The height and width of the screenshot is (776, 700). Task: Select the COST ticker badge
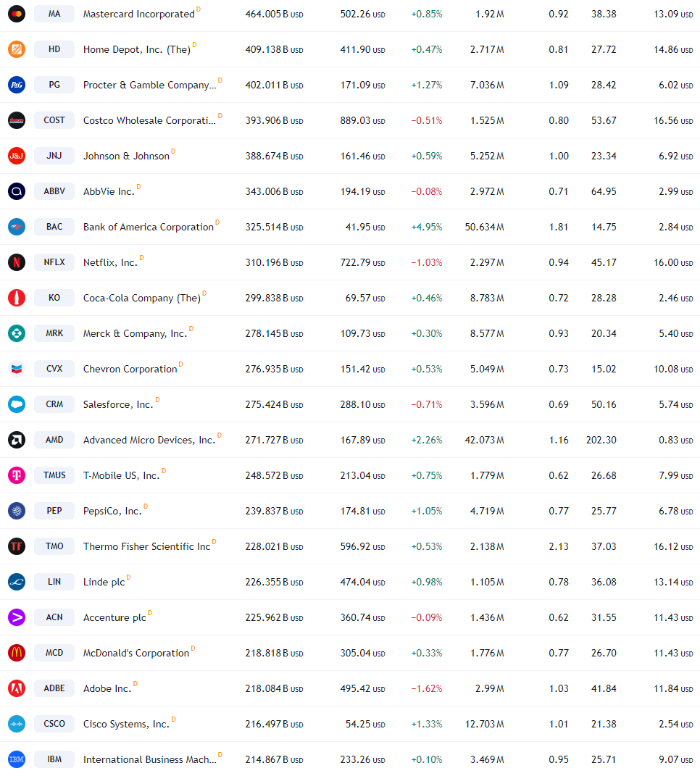point(54,120)
